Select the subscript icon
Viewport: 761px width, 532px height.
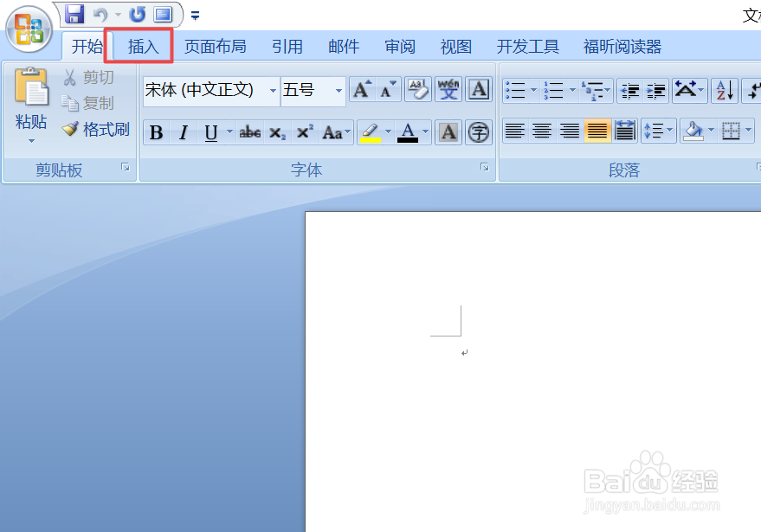(x=279, y=131)
